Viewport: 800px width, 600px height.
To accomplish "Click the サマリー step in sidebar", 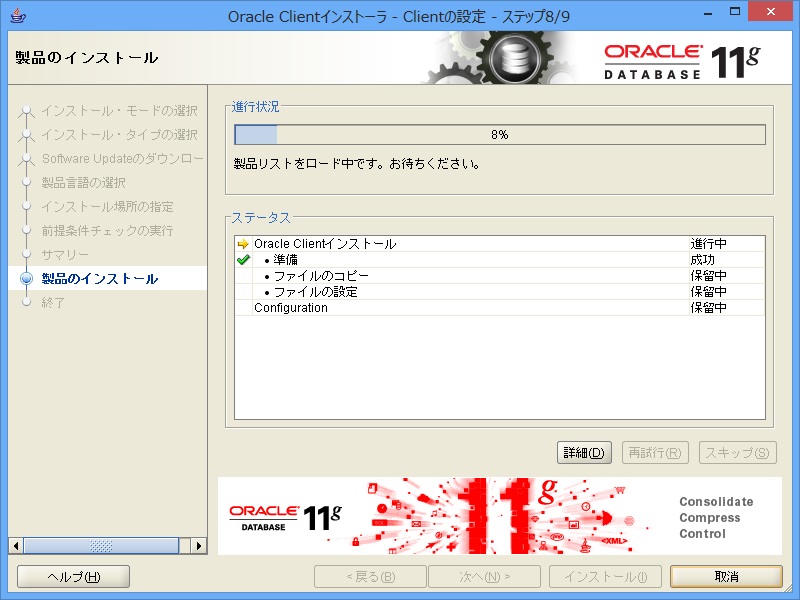I will pyautogui.click(x=65, y=255).
